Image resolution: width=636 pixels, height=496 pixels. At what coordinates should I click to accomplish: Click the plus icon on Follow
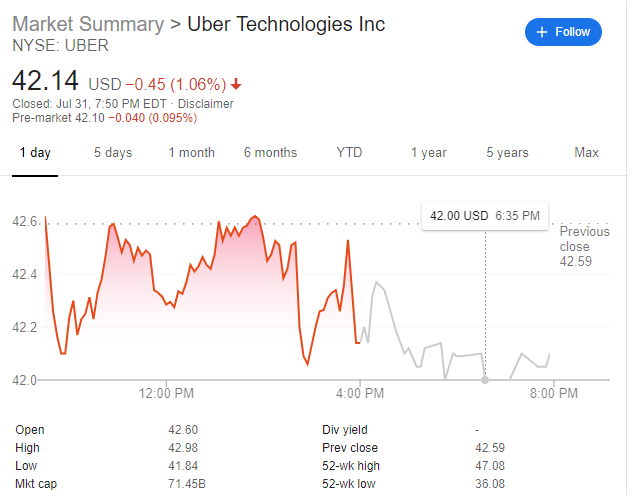pos(543,32)
